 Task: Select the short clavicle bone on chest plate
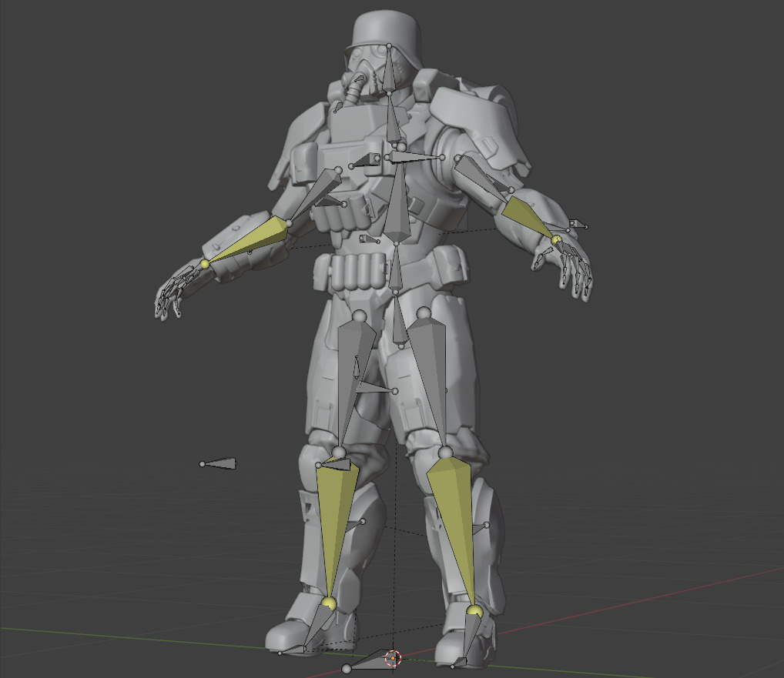point(366,161)
